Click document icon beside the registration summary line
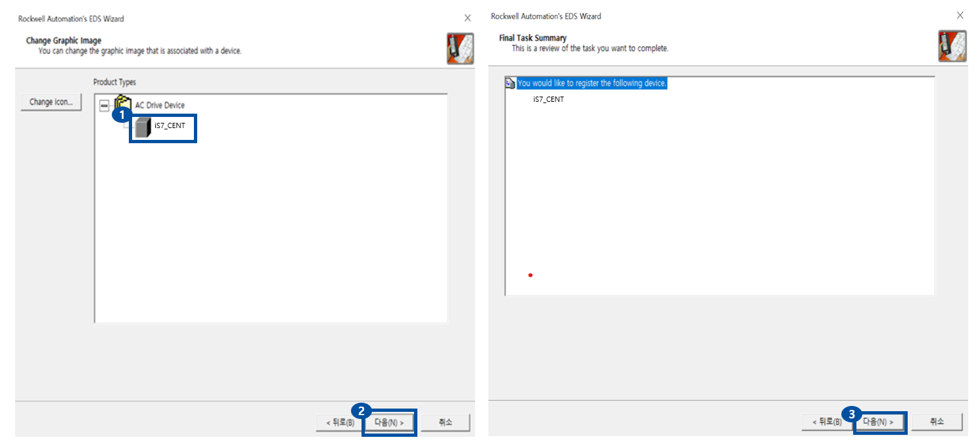Screen dimensions: 980x446 (x=510, y=83)
